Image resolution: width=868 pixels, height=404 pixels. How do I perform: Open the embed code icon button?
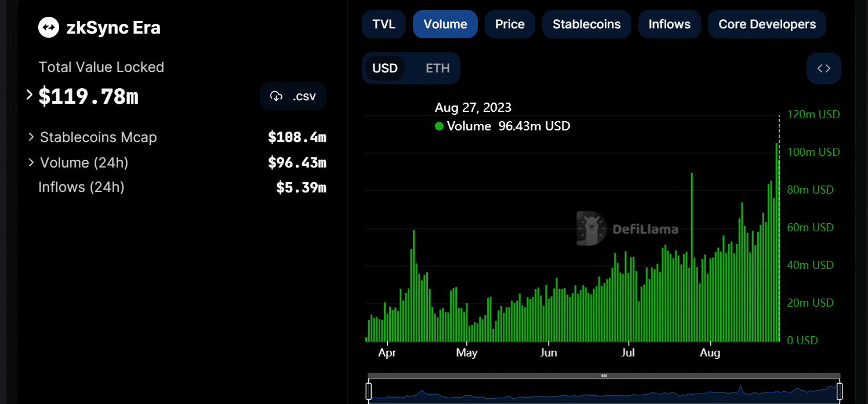823,68
